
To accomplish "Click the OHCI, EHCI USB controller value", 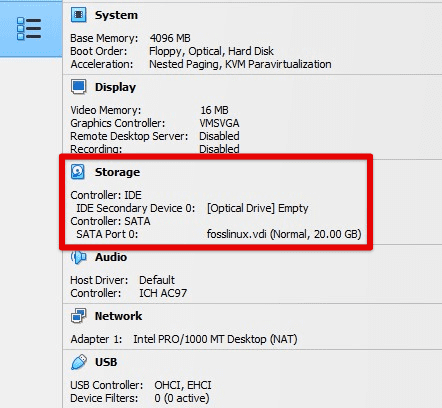I will pos(183,385).
